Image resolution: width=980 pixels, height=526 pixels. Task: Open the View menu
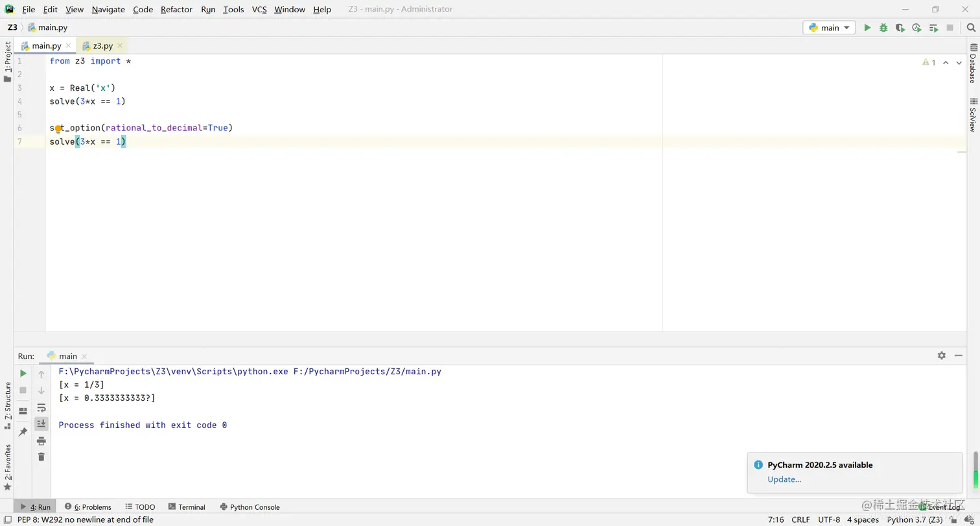tap(75, 9)
